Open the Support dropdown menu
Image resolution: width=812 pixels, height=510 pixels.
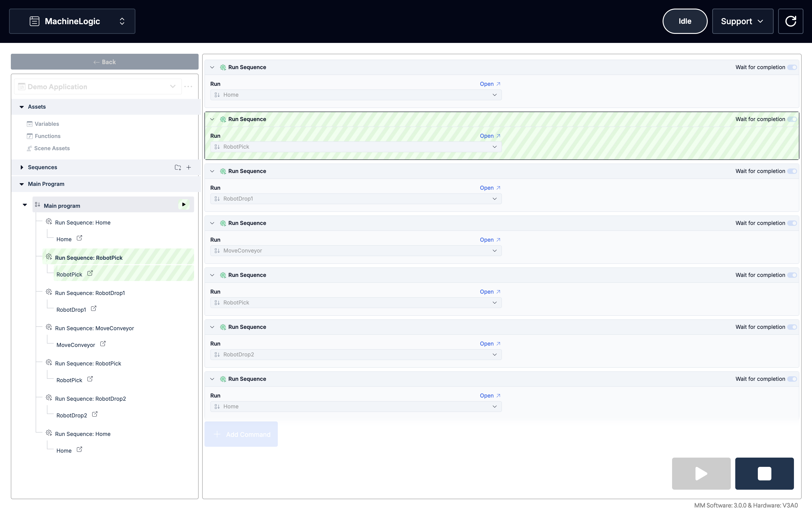[742, 21]
